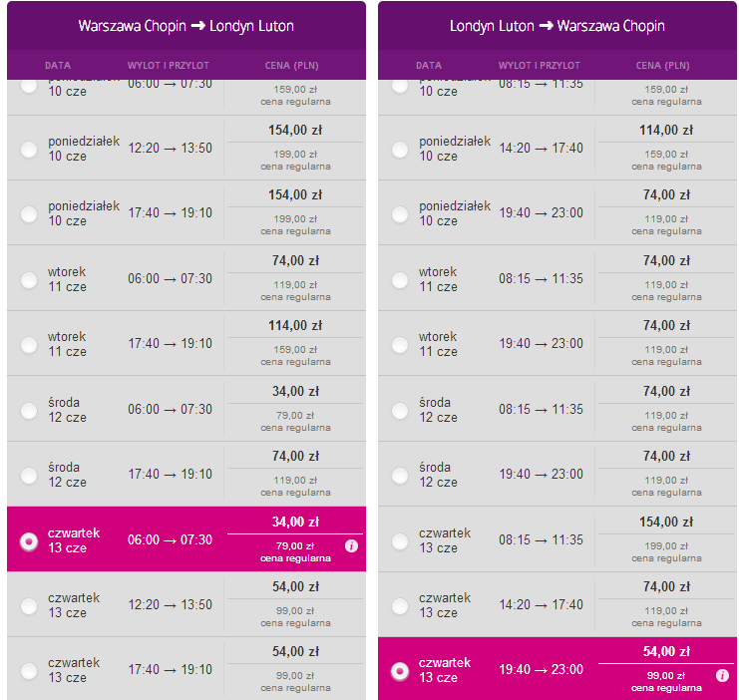Click 114,00 zł price for outbound Tuesday 17:40
739x700 pixels.
coord(295,326)
